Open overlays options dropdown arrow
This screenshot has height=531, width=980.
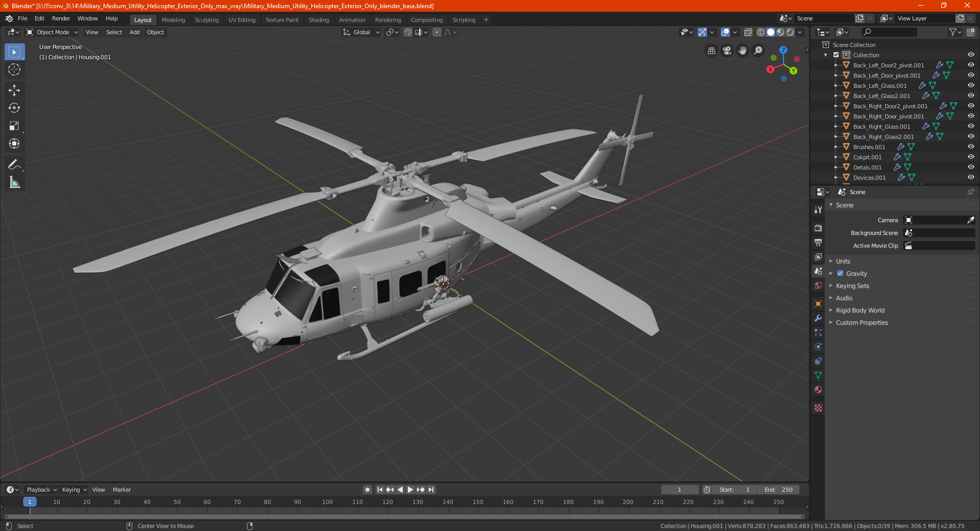[735, 32]
